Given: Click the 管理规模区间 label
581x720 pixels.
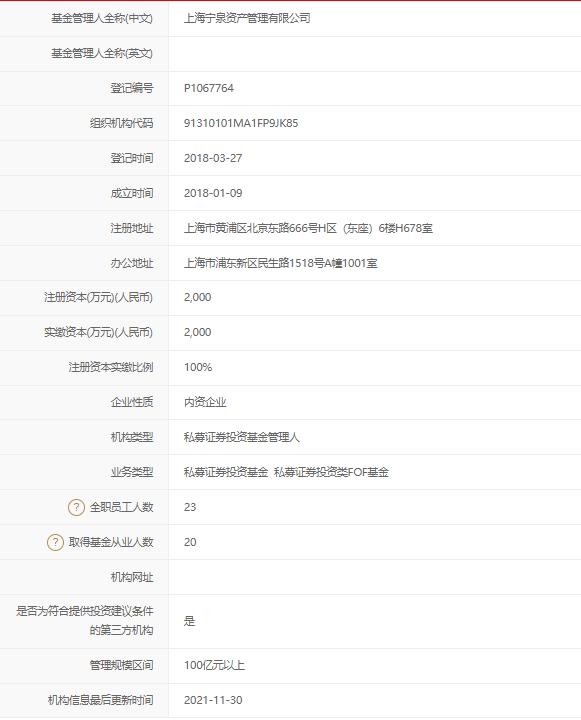Looking at the screenshot, I should tap(121, 665).
